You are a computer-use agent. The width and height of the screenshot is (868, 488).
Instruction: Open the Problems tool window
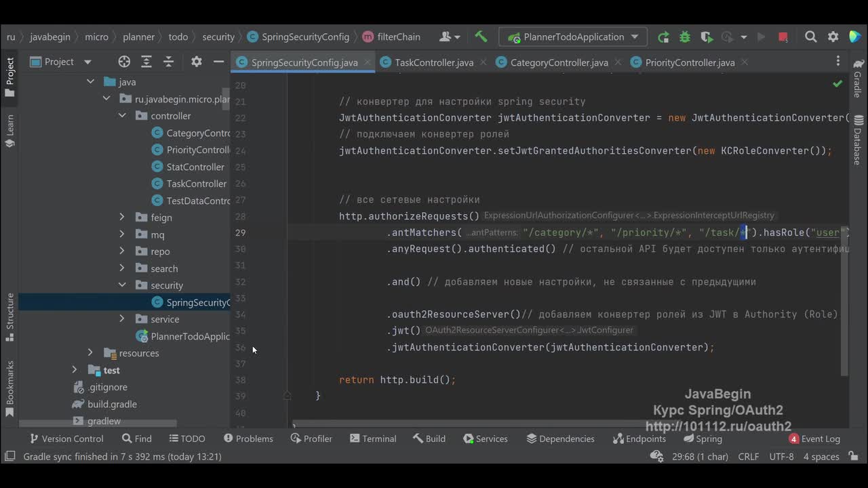coord(248,439)
